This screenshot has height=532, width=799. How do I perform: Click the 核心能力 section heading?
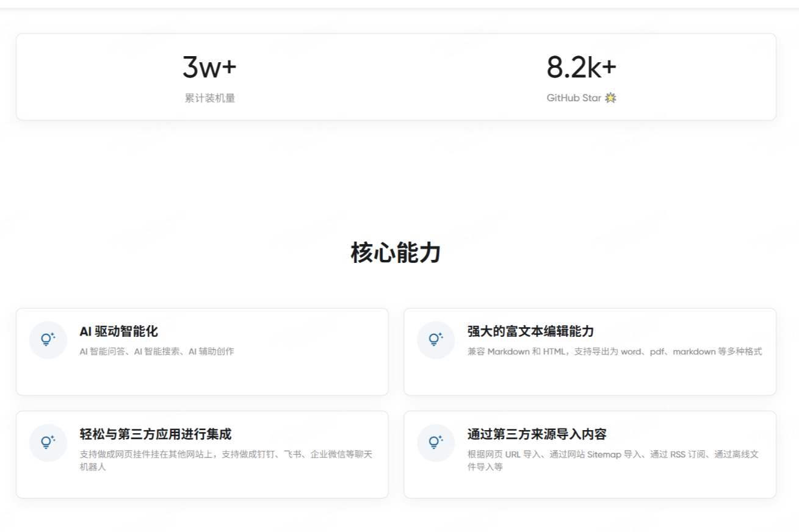tap(396, 253)
